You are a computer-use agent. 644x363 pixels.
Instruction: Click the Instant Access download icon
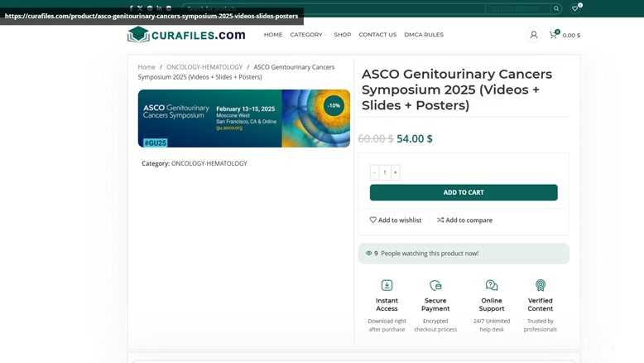387,285
